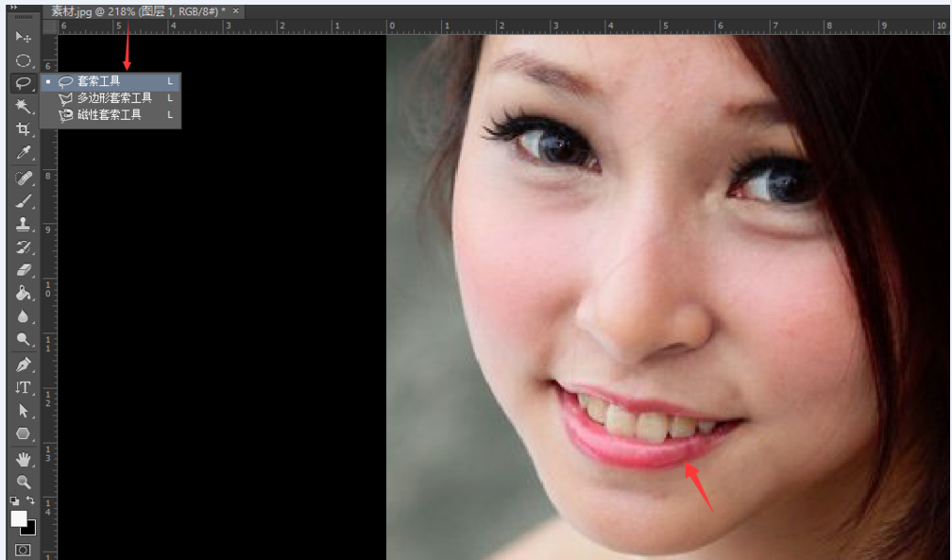The image size is (952, 560).
Task: Reset default foreground and background colors
Action: [x=14, y=501]
